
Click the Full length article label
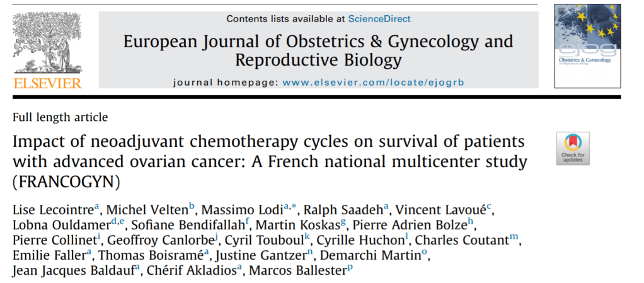coord(60,117)
